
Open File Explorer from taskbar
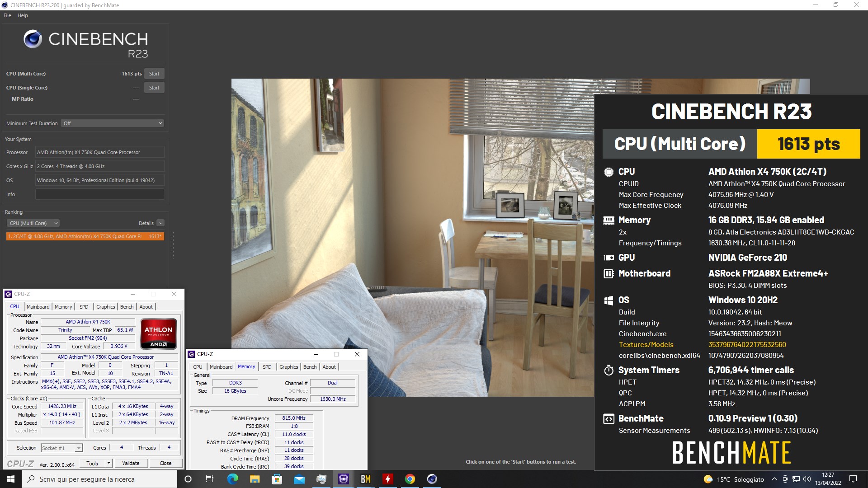coord(255,479)
